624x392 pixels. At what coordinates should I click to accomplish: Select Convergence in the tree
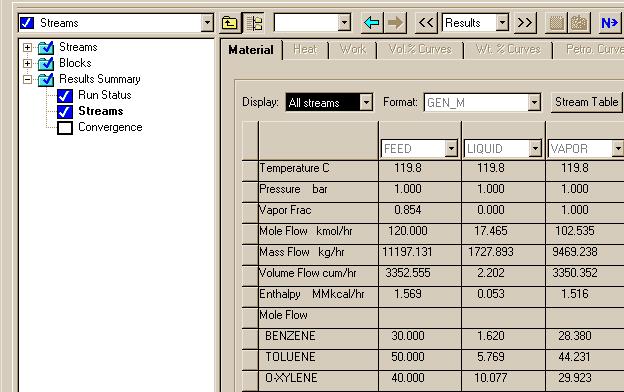[x=110, y=127]
